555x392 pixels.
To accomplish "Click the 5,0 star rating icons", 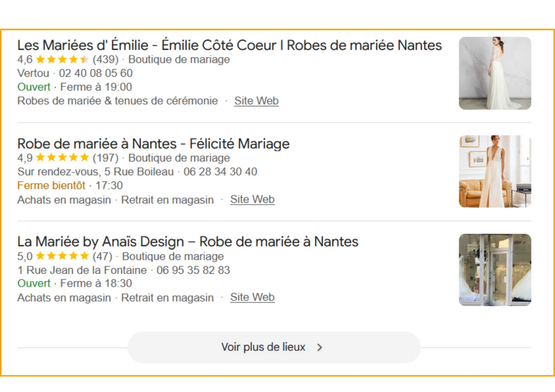I will pos(62,256).
